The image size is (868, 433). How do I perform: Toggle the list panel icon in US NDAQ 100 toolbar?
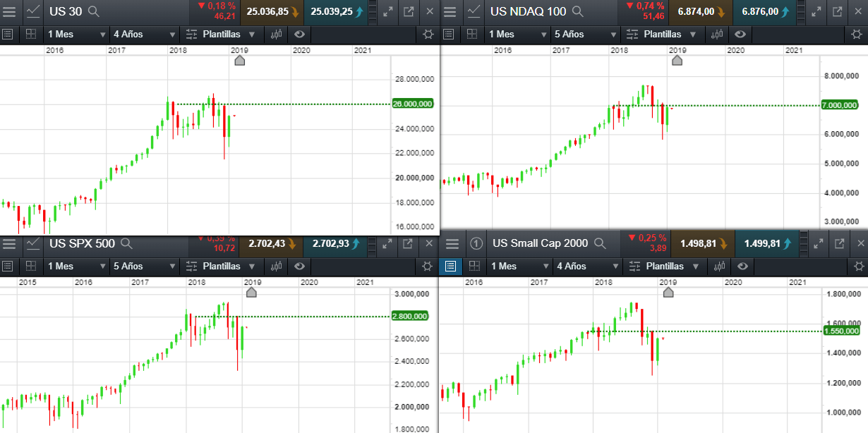coord(449,34)
